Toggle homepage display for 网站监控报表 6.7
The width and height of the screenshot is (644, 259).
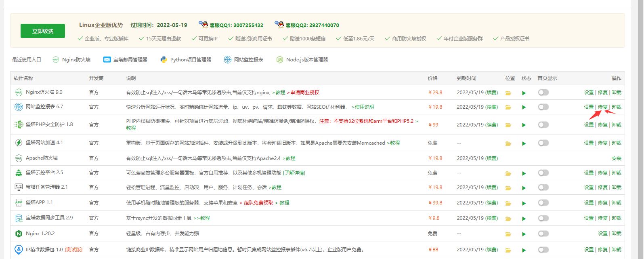(x=543, y=107)
